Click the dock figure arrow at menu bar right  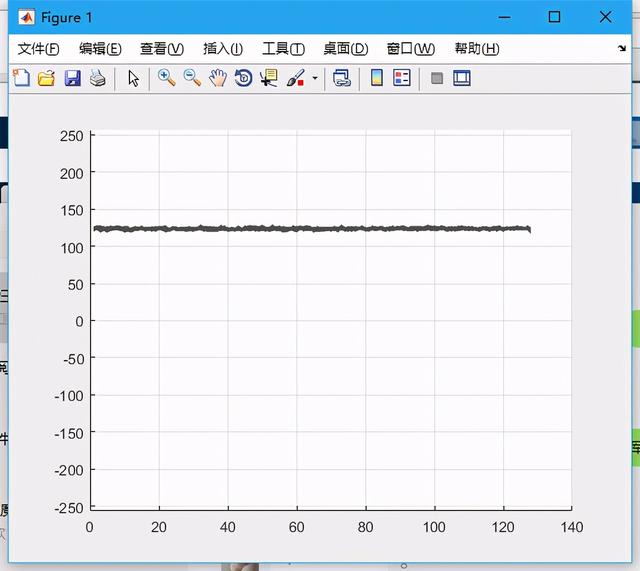[622, 48]
